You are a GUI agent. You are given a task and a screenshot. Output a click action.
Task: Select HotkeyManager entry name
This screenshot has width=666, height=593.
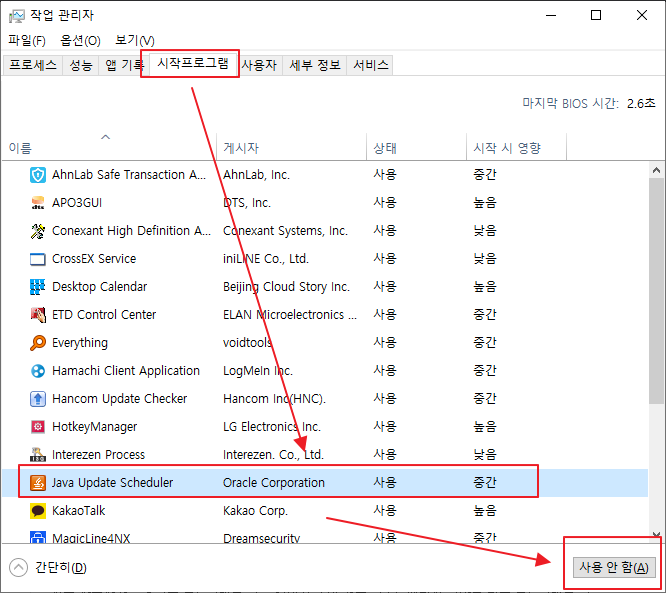pyautogui.click(x=94, y=426)
